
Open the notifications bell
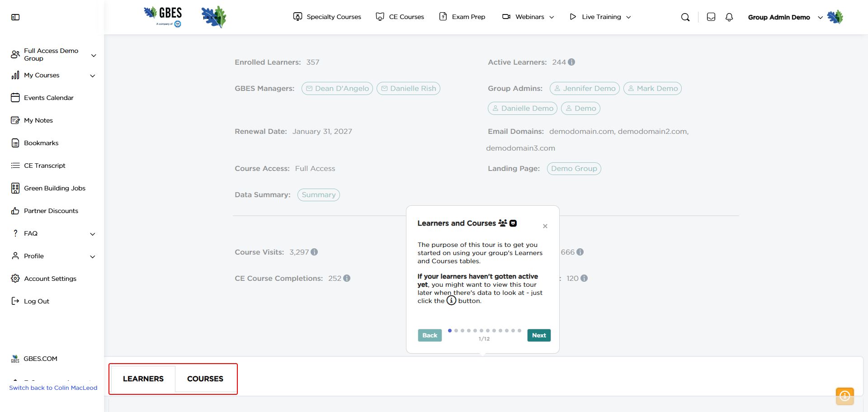click(729, 17)
